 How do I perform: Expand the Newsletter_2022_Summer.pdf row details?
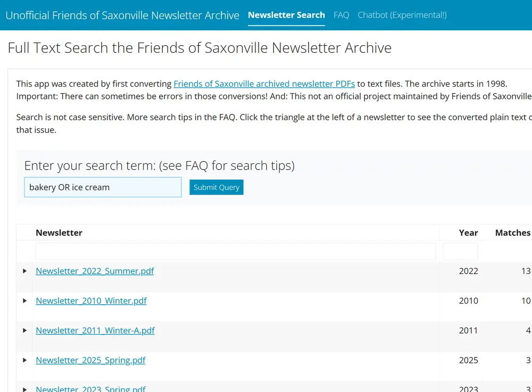[x=24, y=271]
